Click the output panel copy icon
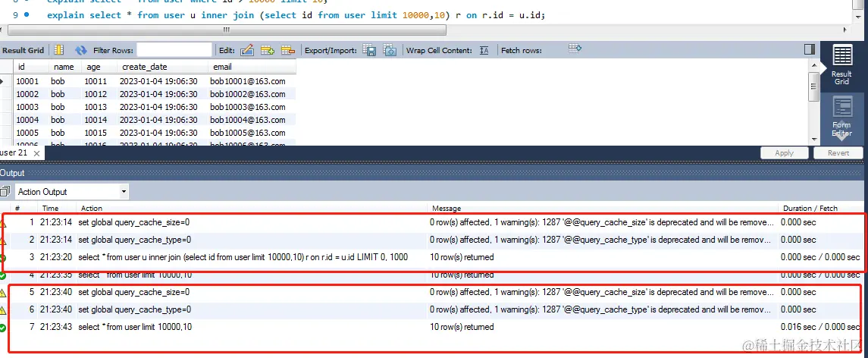Viewport: 868px width, 358px height. (5, 192)
